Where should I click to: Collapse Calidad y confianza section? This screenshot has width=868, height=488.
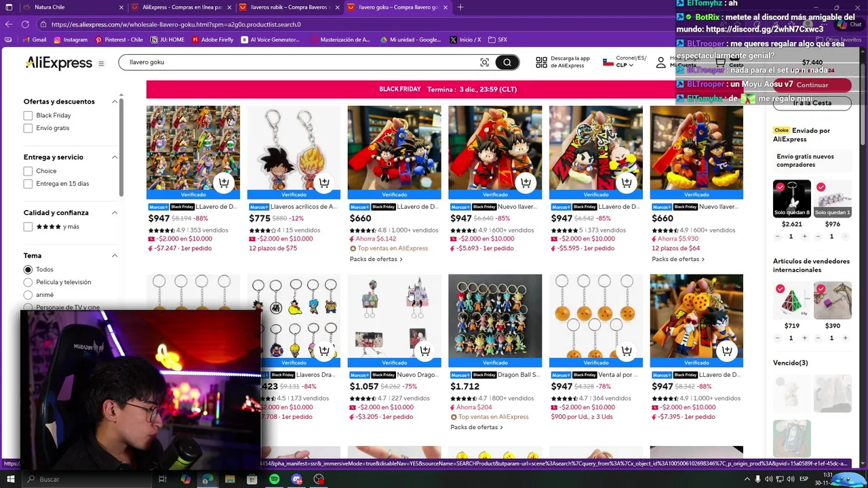coord(115,213)
